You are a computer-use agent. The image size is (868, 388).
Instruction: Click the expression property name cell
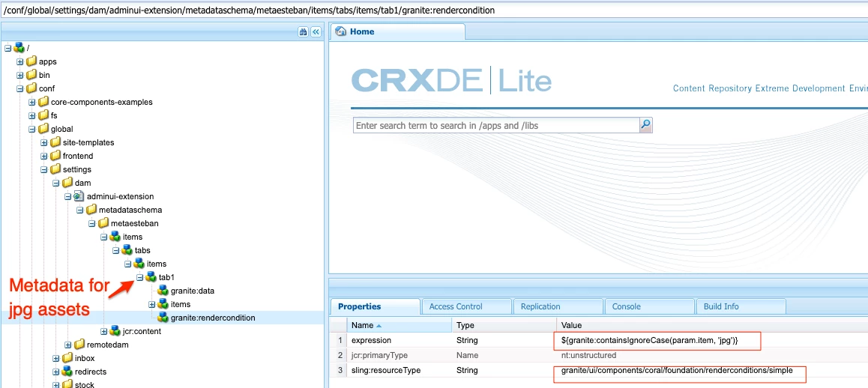pyautogui.click(x=399, y=340)
